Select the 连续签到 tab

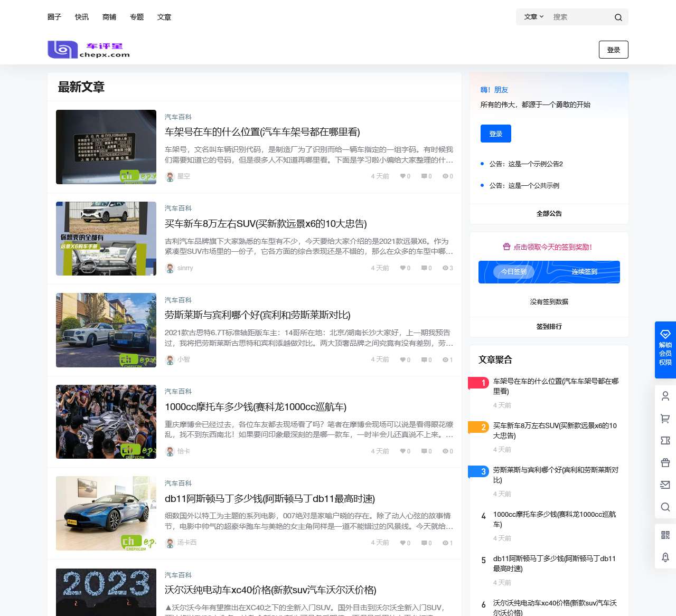click(x=585, y=272)
